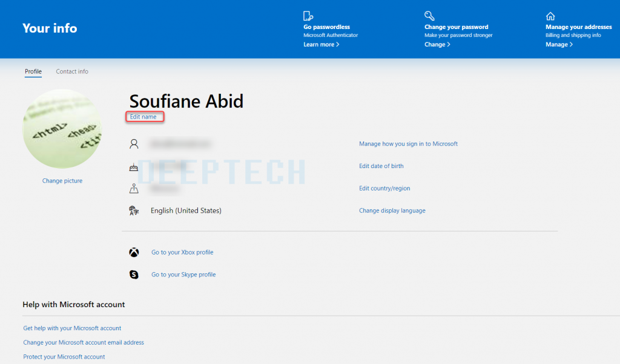Switch to the Profile tab
This screenshot has height=364, width=620.
pos(33,71)
